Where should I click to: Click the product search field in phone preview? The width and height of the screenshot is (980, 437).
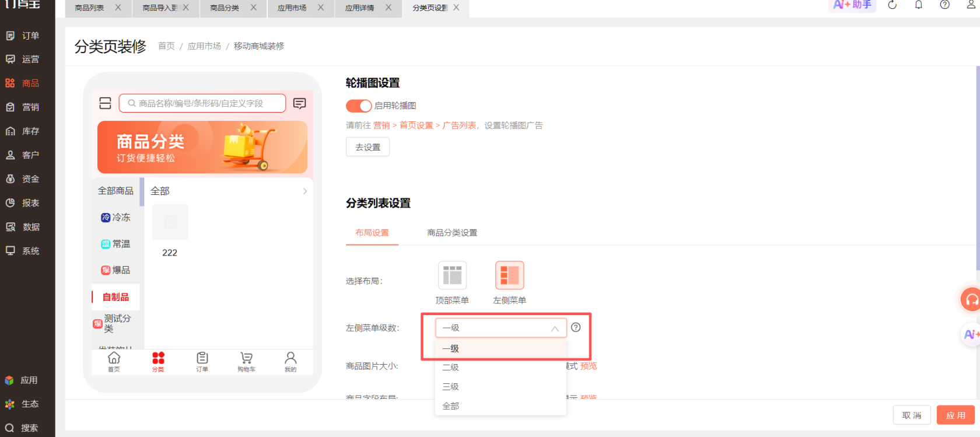pyautogui.click(x=202, y=103)
